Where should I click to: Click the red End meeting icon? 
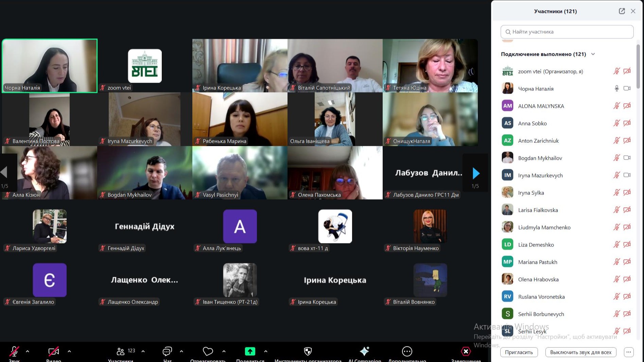[x=466, y=351]
